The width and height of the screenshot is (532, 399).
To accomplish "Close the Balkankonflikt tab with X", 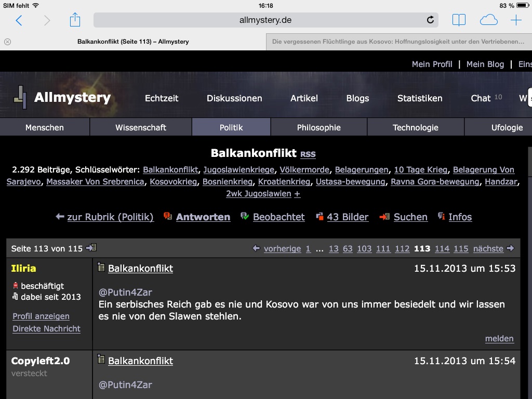I will point(7,42).
